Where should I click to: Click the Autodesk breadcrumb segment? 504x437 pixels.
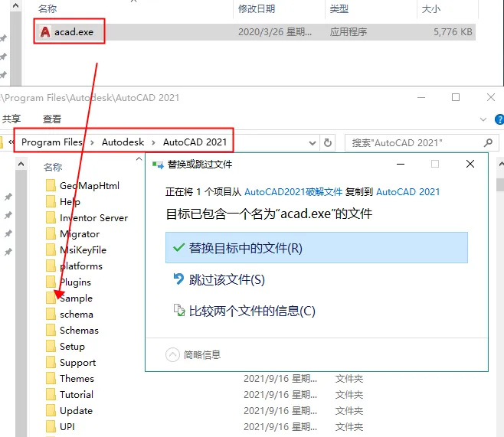(x=123, y=142)
